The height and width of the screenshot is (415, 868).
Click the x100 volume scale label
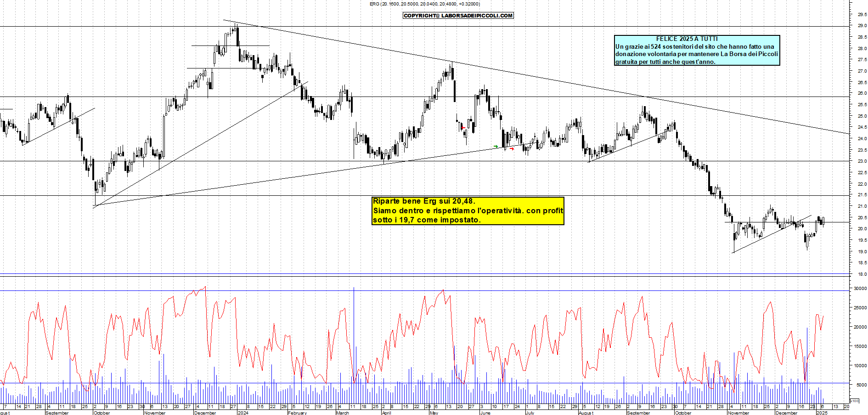point(855,401)
